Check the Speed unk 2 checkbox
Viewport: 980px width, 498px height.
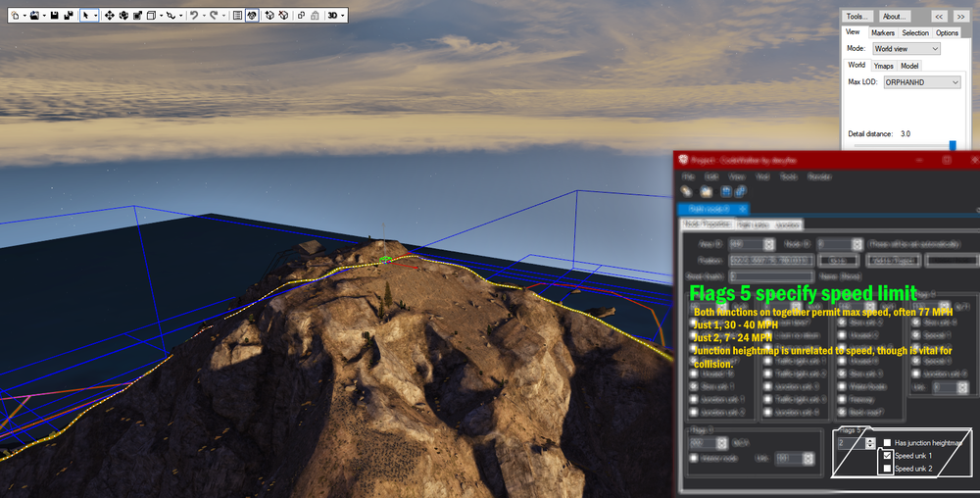click(887, 468)
